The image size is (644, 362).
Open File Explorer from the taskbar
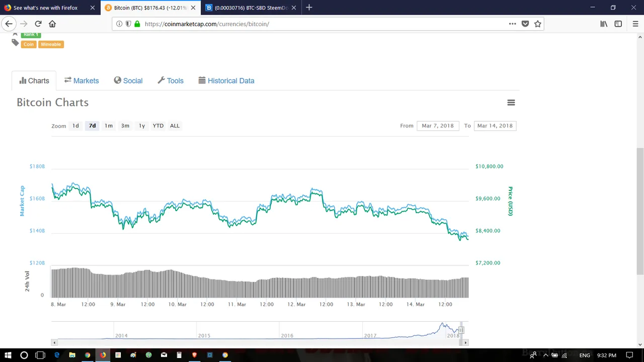[72, 355]
